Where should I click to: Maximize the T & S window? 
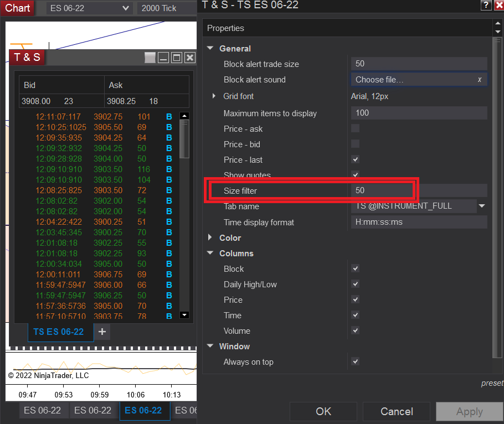[177, 58]
